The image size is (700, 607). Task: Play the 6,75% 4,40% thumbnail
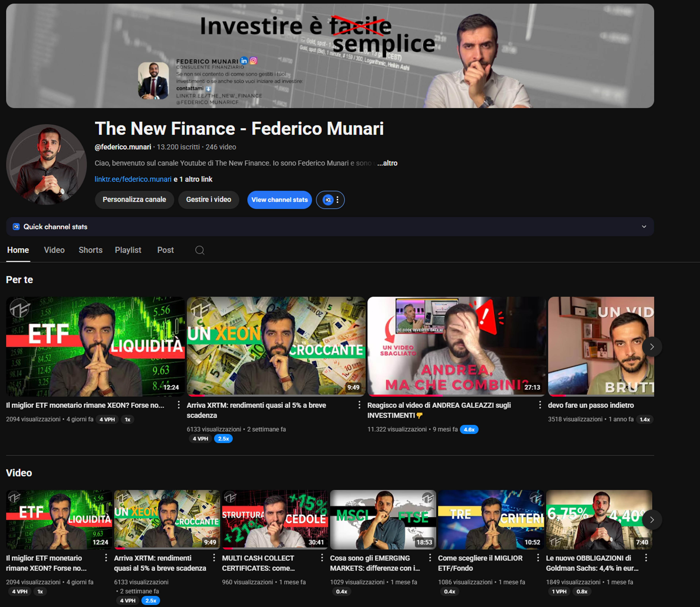[599, 520]
